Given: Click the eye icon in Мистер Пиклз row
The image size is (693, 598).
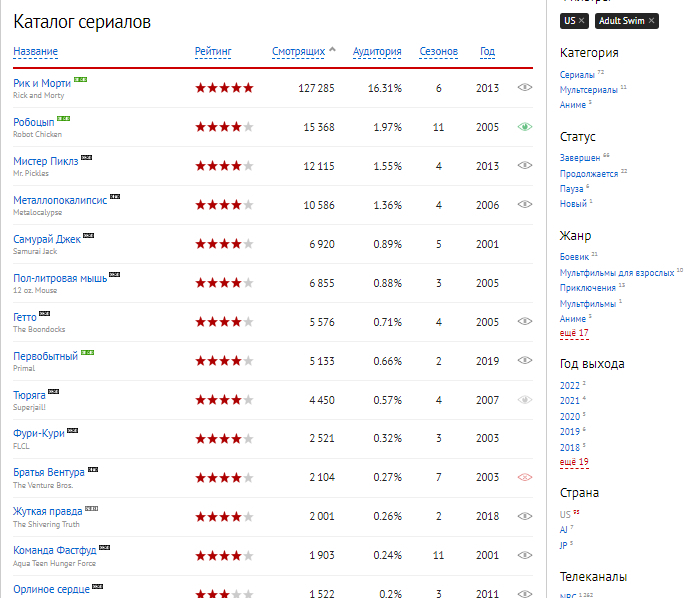Looking at the screenshot, I should tap(525, 165).
